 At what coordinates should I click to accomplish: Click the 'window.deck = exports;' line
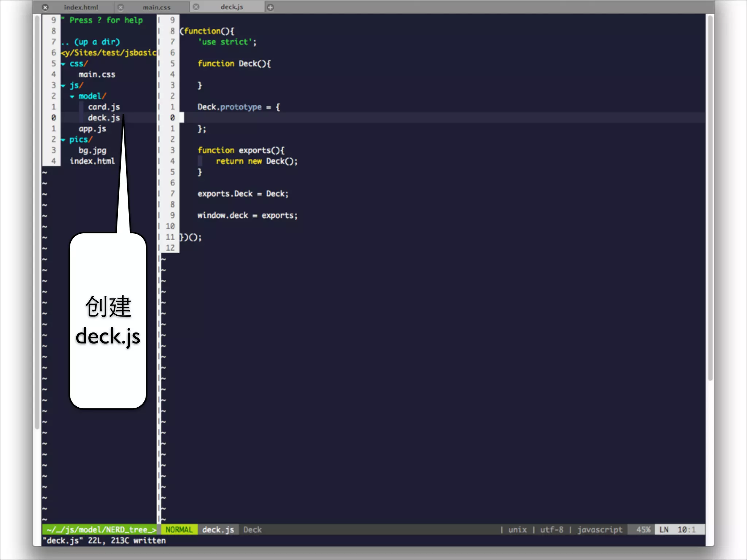(248, 215)
